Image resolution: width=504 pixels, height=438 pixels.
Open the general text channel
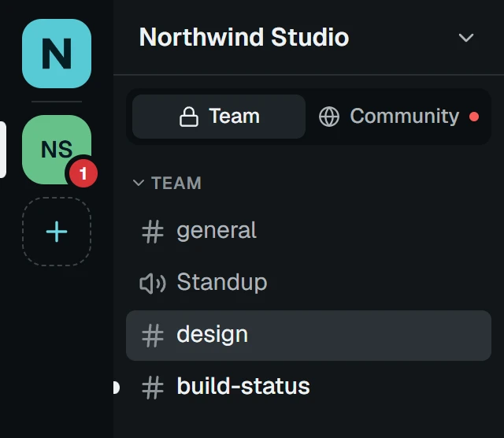point(309,231)
